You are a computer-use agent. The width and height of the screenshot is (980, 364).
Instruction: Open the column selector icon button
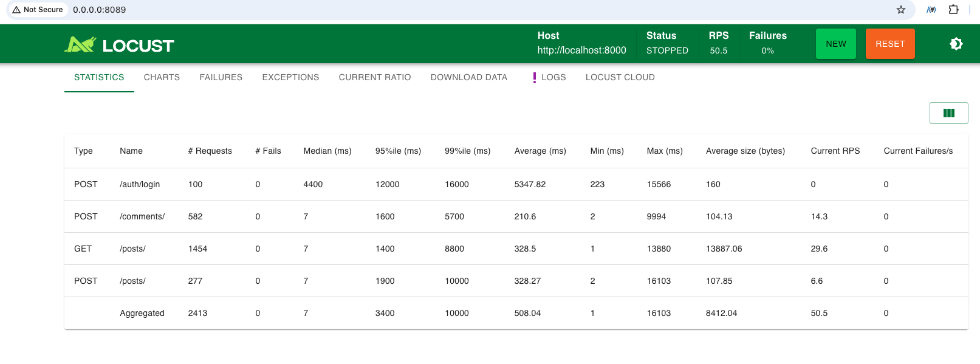tap(948, 113)
